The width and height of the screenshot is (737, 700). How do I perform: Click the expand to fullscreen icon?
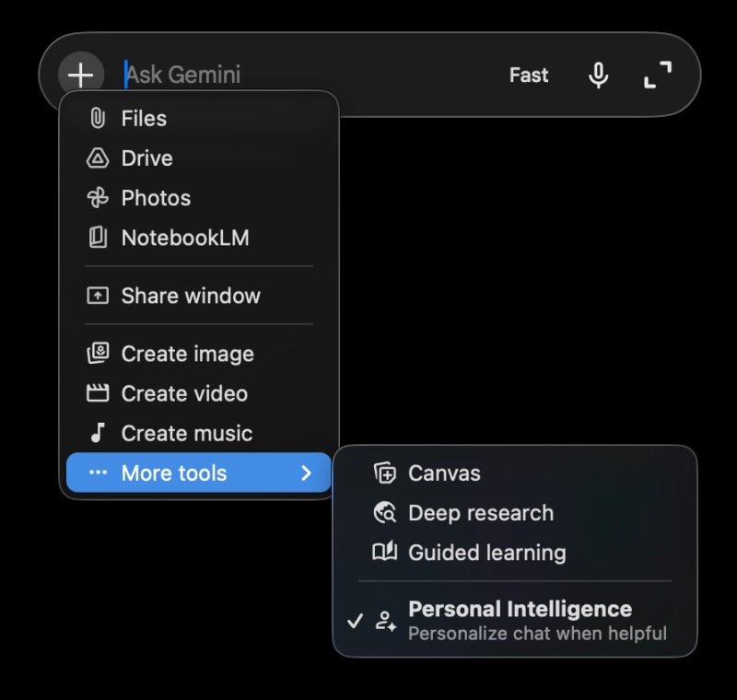tap(658, 75)
